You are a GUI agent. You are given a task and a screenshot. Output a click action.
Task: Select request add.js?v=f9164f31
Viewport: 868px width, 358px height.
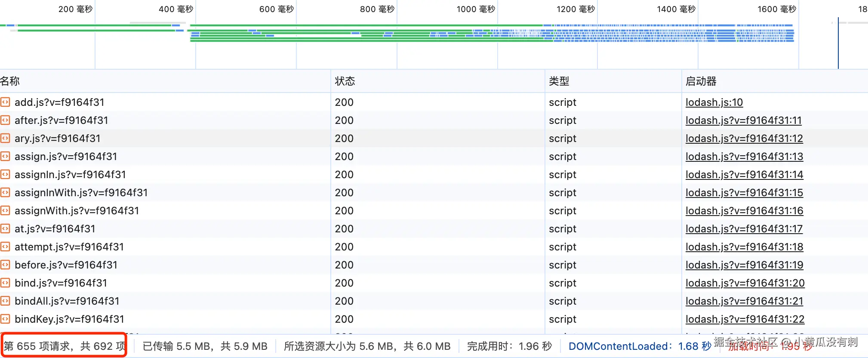(x=59, y=102)
